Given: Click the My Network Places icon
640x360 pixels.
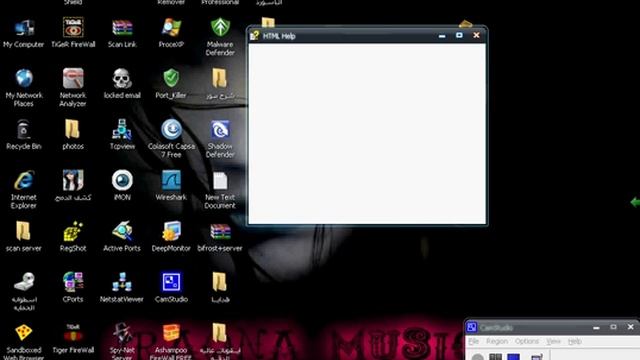Looking at the screenshot, I should pyautogui.click(x=24, y=78).
